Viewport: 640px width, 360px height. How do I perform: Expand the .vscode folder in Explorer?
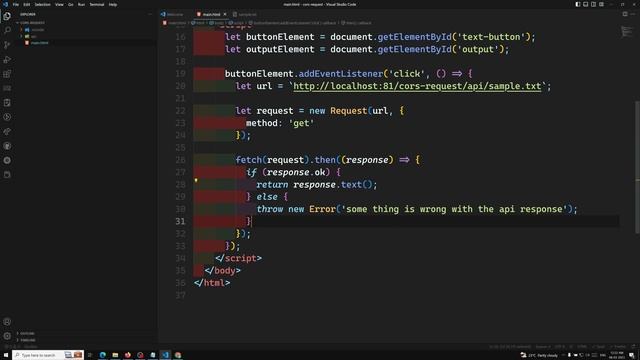click(35, 30)
